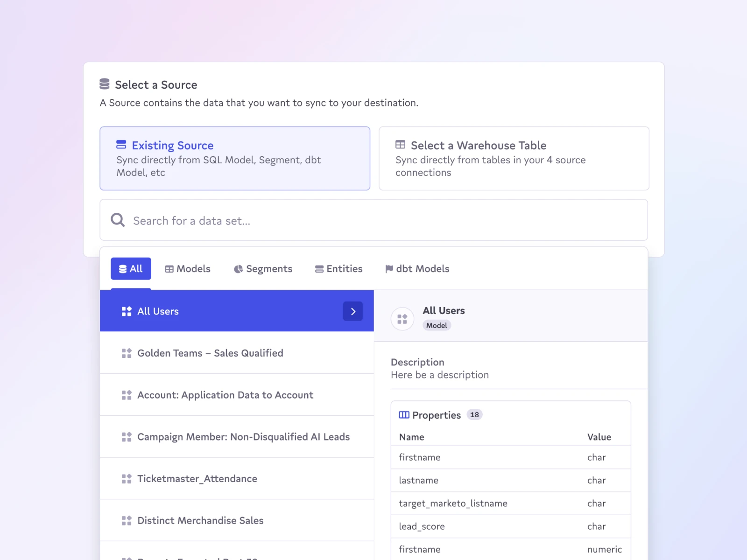The height and width of the screenshot is (560, 747).
Task: Click the Model badge under All Users
Action: 437,326
